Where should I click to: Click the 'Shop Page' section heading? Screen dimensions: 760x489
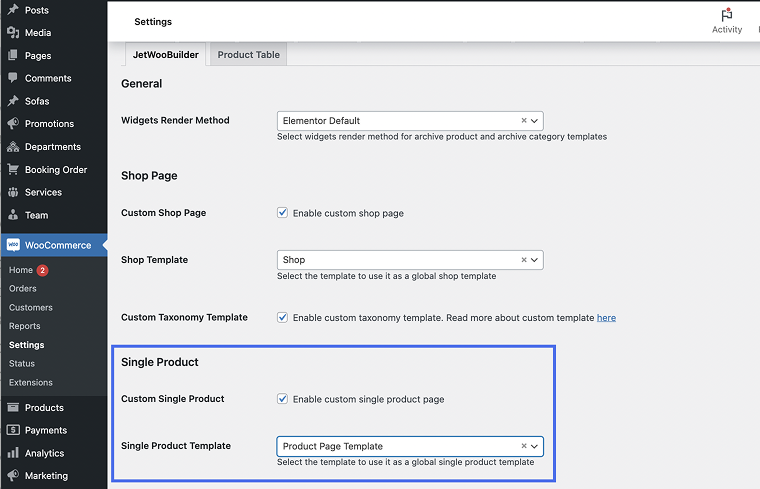pos(149,175)
